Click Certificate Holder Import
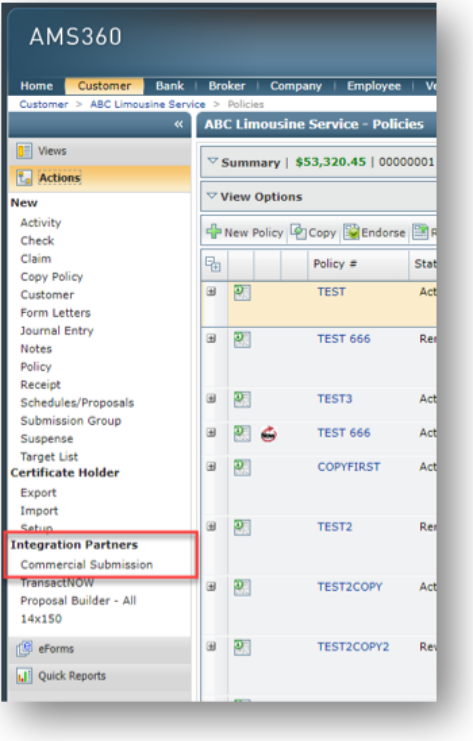 point(39,511)
